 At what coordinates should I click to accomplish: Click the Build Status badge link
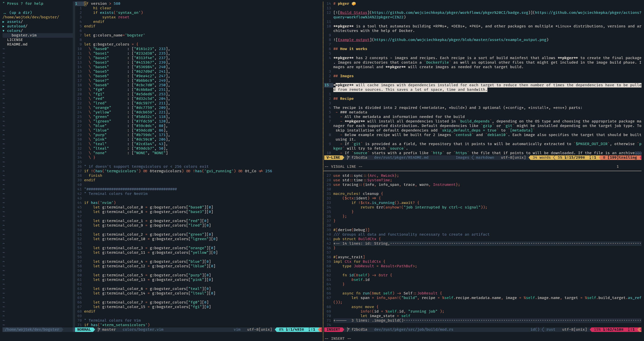point(353,13)
